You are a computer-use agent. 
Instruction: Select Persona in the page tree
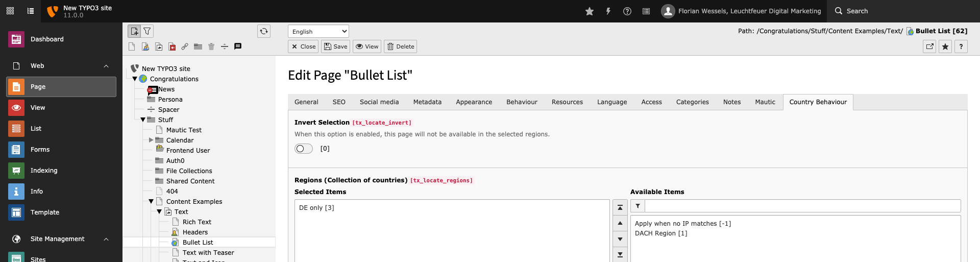click(x=170, y=100)
